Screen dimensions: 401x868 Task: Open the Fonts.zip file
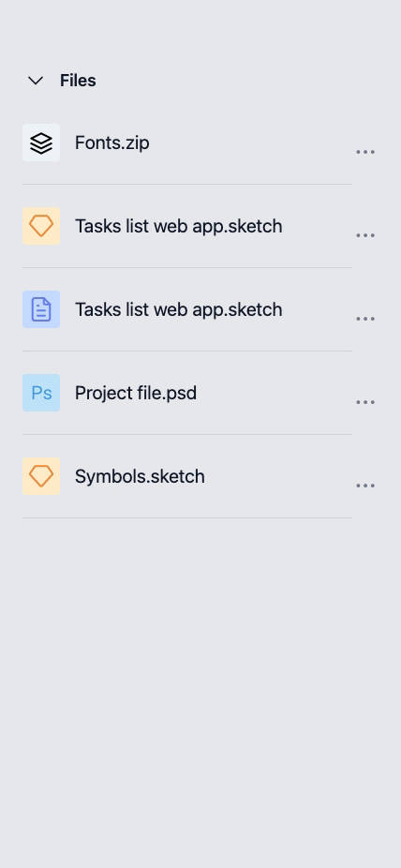click(112, 142)
